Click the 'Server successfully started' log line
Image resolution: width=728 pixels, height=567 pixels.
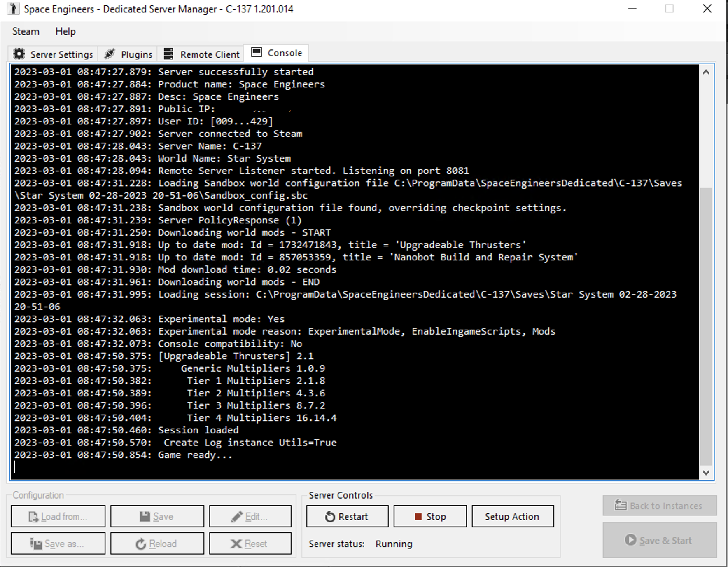point(164,72)
